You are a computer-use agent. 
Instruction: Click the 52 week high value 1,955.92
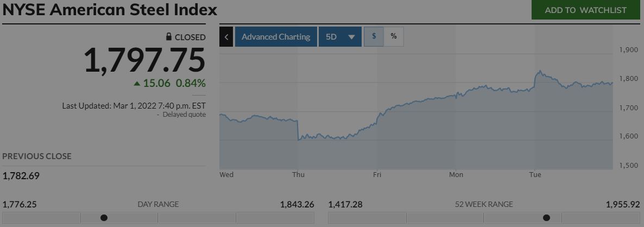pyautogui.click(x=622, y=205)
